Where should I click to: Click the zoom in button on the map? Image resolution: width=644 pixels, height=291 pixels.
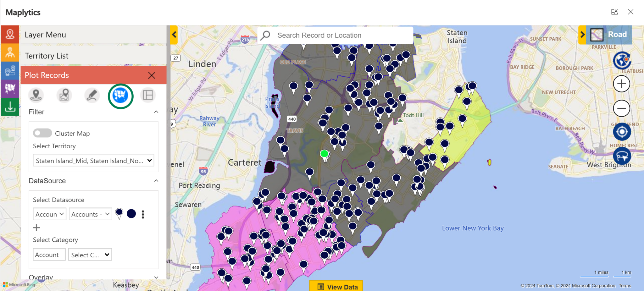(621, 84)
